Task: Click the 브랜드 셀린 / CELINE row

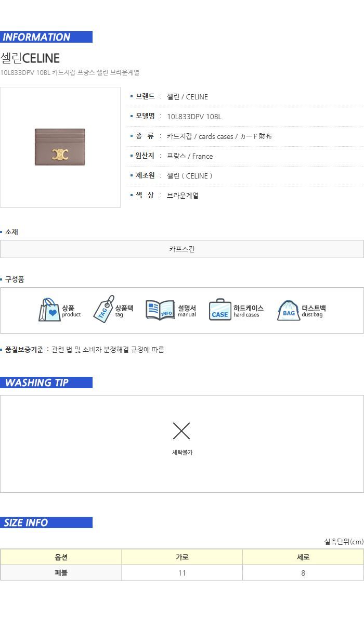Action: (244, 97)
